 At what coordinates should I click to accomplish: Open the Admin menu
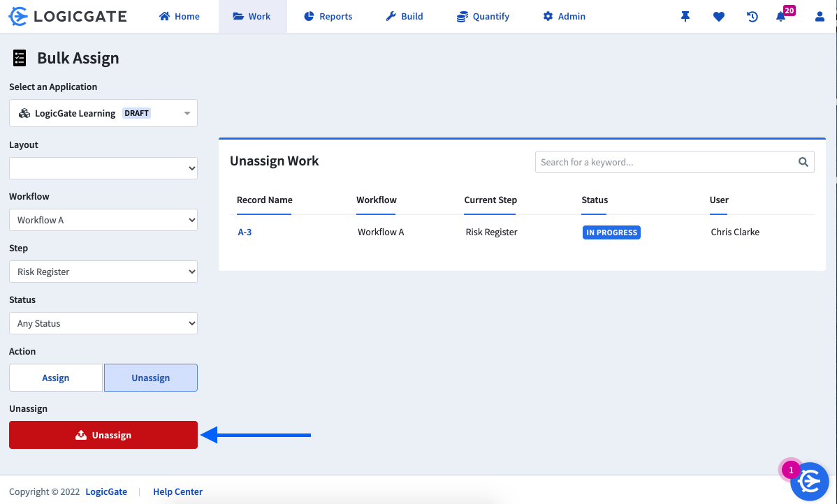[x=565, y=17]
